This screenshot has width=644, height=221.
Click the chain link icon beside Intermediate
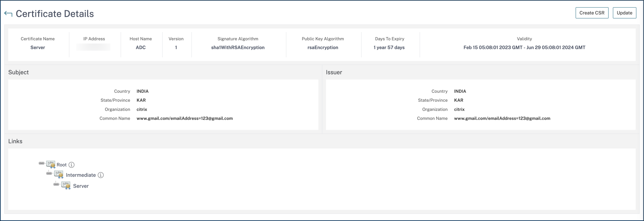click(49, 173)
